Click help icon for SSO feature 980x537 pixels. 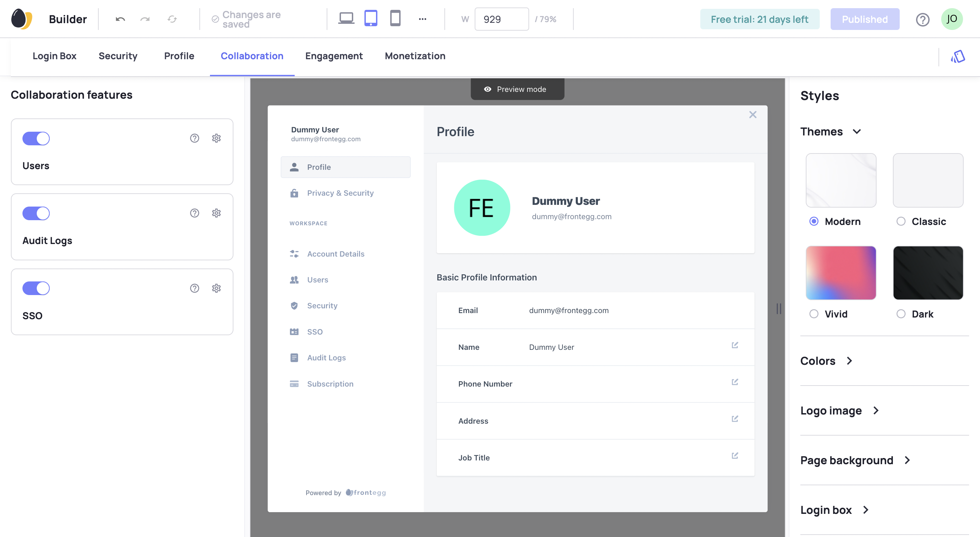point(194,288)
